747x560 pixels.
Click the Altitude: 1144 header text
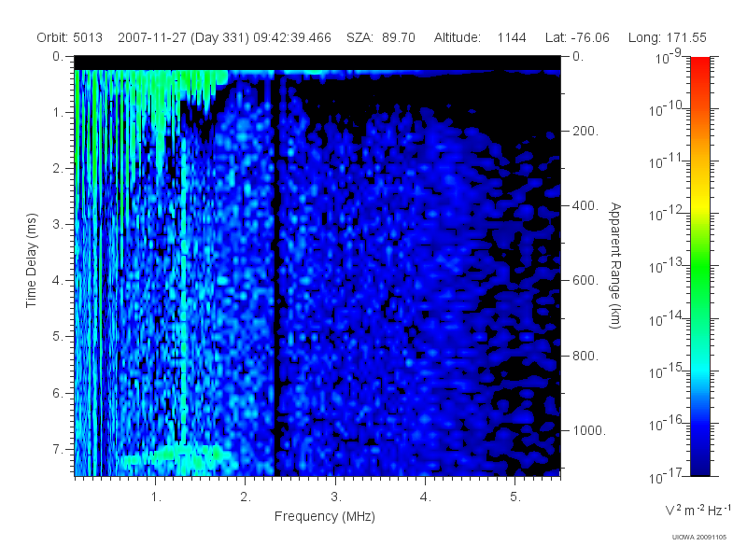480,37
